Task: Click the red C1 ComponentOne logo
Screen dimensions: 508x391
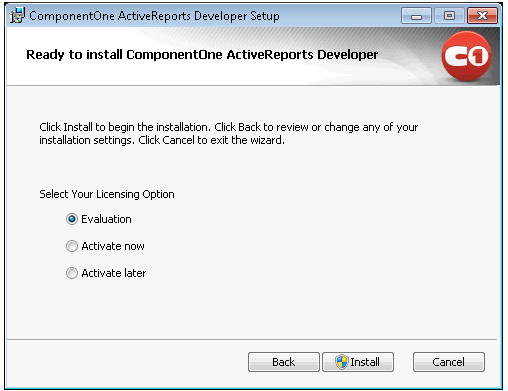Action: (466, 56)
